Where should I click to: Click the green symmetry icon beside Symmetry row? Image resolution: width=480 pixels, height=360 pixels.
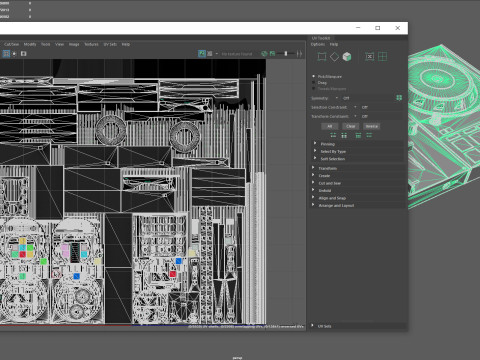tap(399, 98)
